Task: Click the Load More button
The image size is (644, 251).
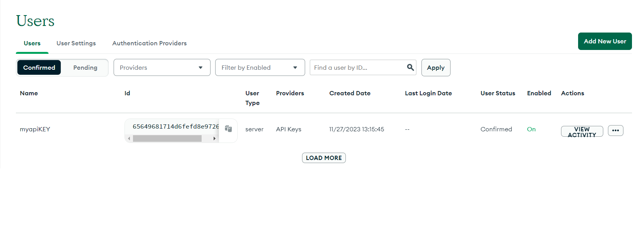Action: pyautogui.click(x=324, y=158)
